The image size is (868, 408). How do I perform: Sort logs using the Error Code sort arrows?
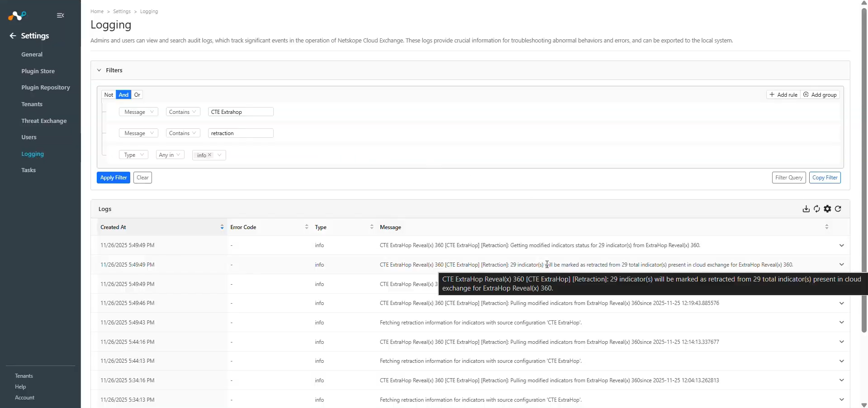307,227
